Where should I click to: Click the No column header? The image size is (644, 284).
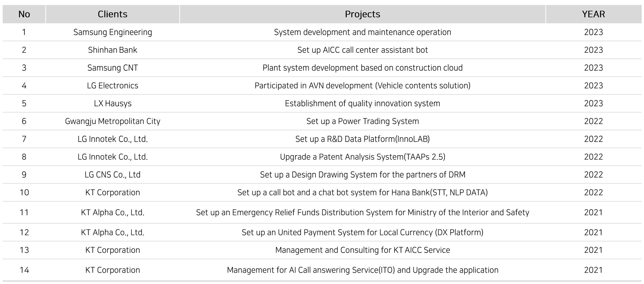[x=24, y=14]
